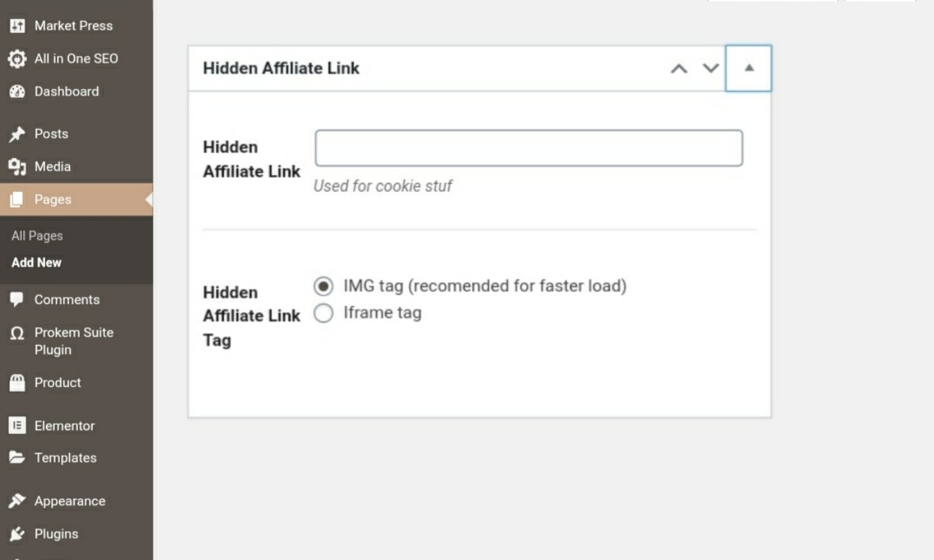Image resolution: width=934 pixels, height=560 pixels.
Task: Click the Elementor logo icon
Action: coord(17,426)
